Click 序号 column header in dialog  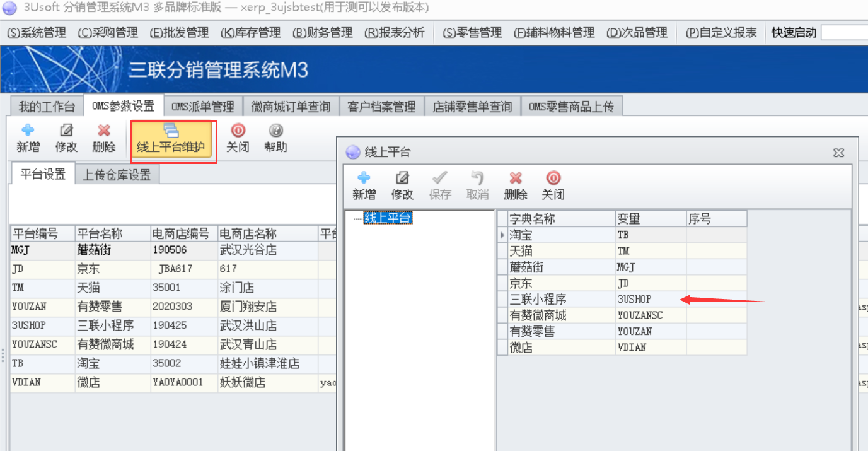coord(717,219)
